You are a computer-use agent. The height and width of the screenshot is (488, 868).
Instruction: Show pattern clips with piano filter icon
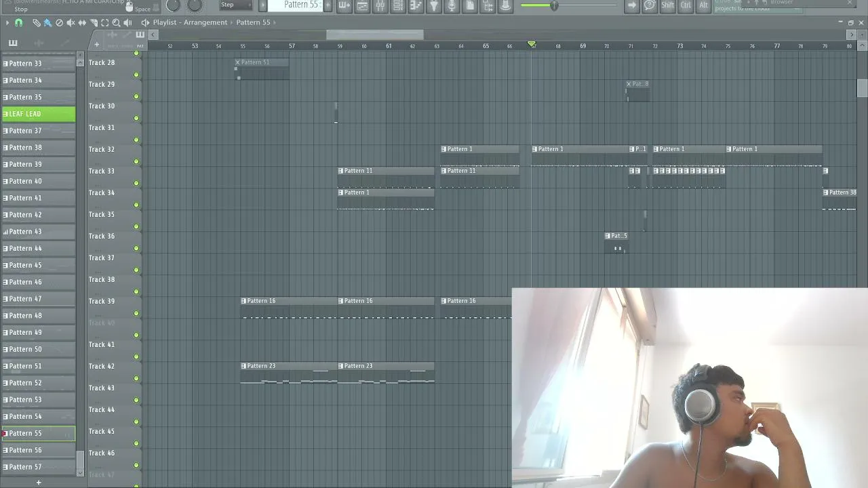point(13,43)
